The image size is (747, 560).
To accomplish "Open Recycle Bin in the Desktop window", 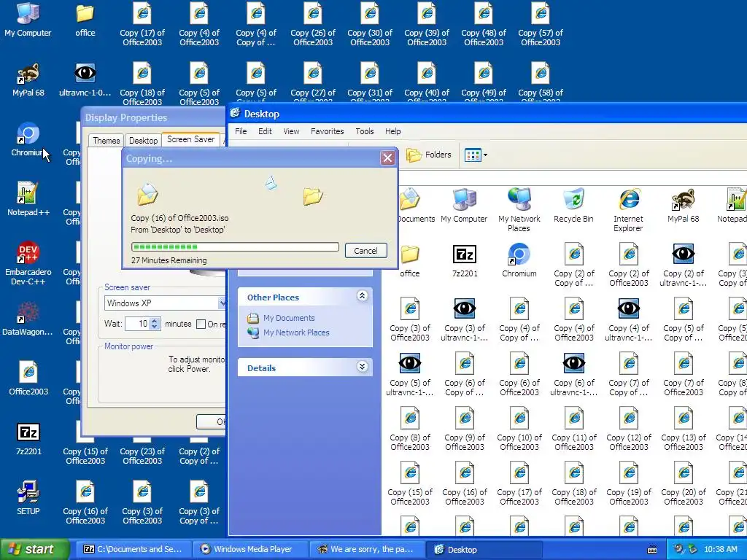I will (x=573, y=206).
